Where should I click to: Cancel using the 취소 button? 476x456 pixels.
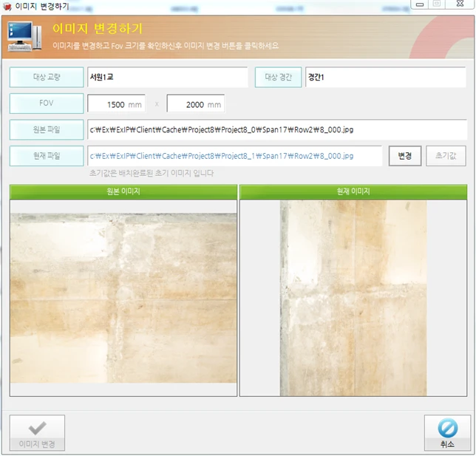click(x=447, y=432)
